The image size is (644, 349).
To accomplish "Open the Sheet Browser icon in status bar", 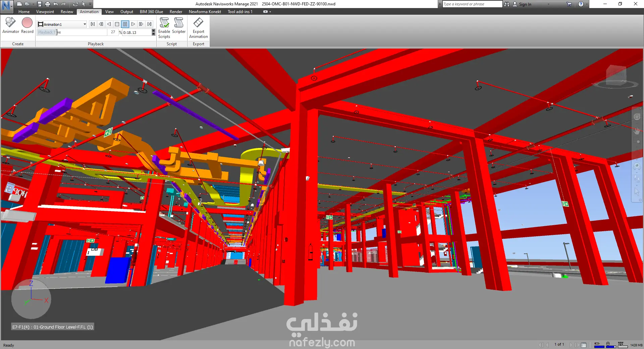I will pyautogui.click(x=584, y=345).
